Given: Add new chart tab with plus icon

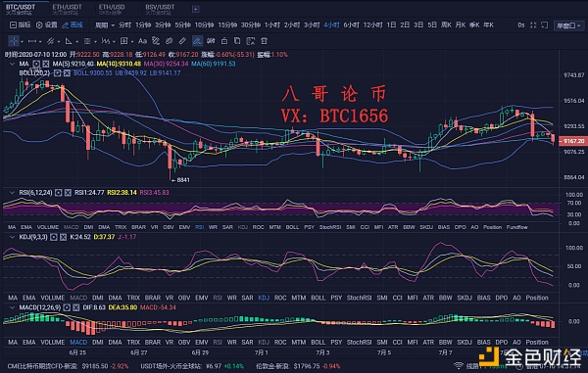Looking at the screenshot, I should tap(196, 9).
